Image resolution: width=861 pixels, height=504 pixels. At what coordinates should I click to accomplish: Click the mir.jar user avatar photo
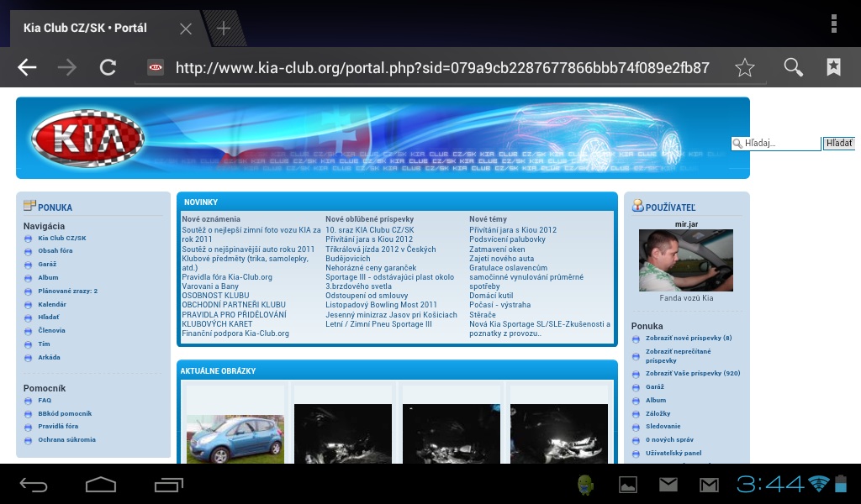686,260
